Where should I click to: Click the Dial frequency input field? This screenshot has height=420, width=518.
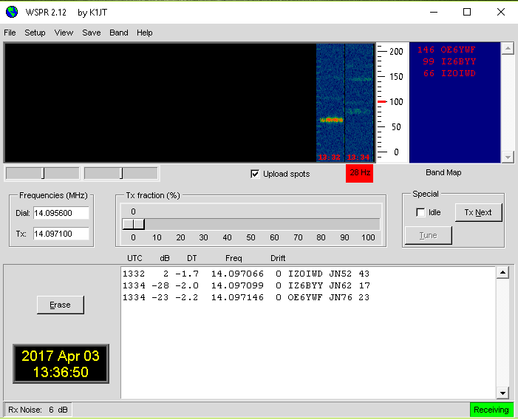click(61, 213)
